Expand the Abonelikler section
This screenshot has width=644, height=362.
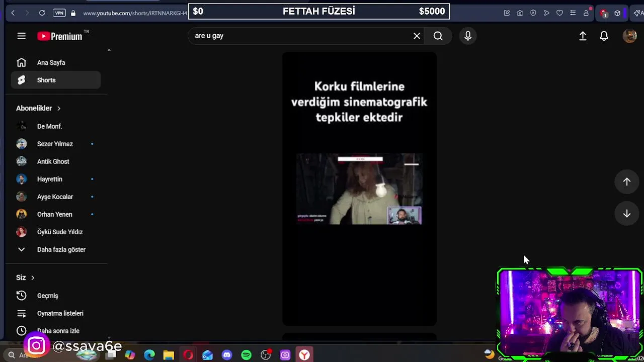point(38,108)
